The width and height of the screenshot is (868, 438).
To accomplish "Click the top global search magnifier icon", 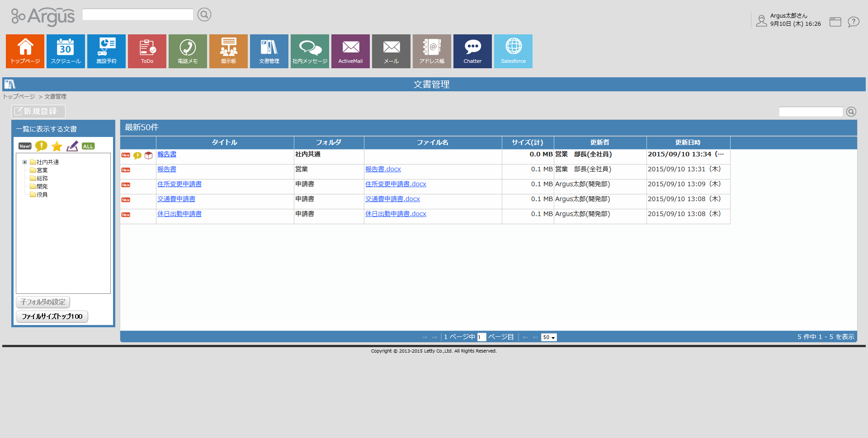I will 204,14.
